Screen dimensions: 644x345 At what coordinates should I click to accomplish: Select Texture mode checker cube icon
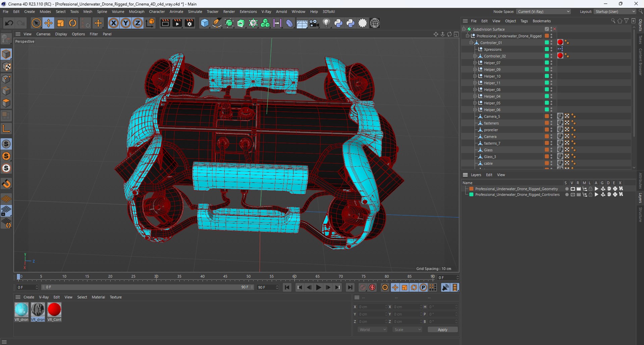point(6,67)
